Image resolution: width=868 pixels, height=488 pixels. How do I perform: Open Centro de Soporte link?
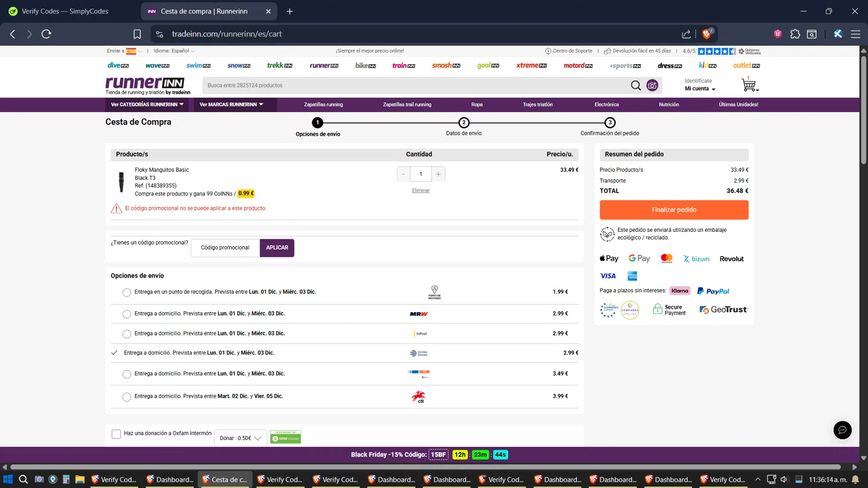pos(568,51)
